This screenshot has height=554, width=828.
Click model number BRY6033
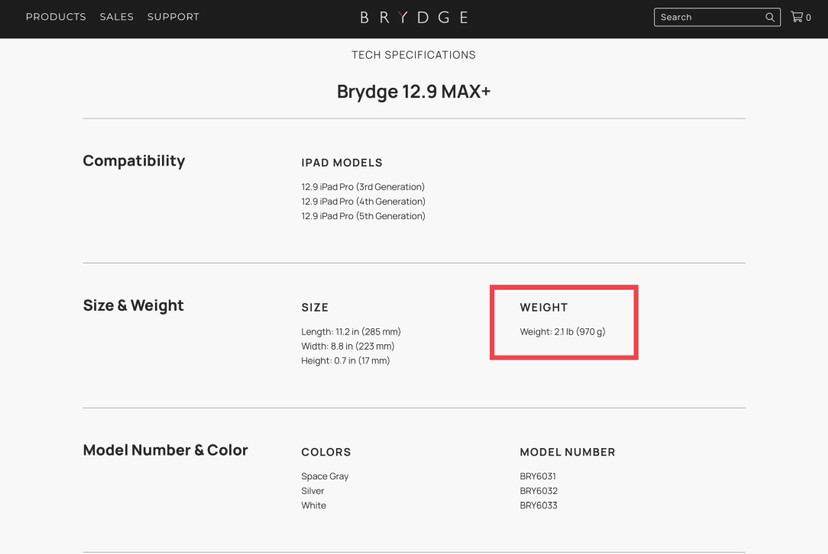pyautogui.click(x=538, y=506)
